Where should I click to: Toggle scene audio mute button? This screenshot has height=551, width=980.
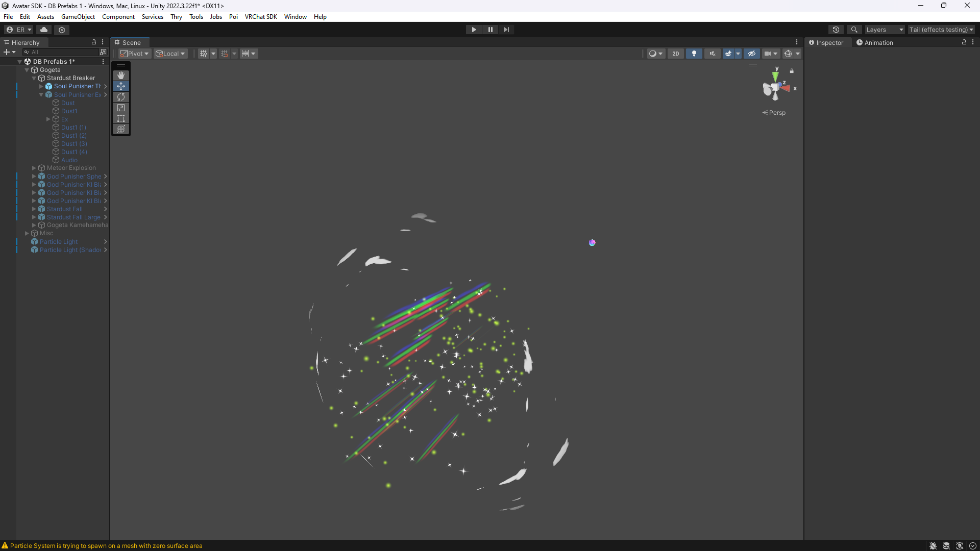coord(712,54)
